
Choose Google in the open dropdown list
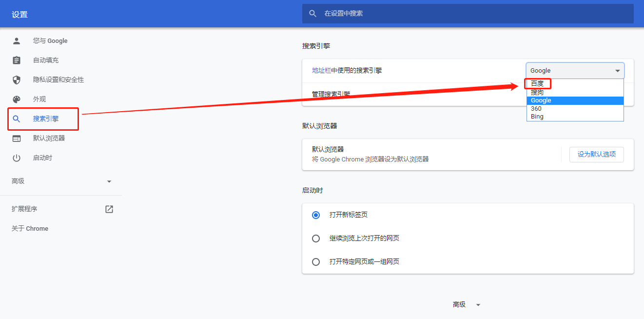[x=575, y=100]
